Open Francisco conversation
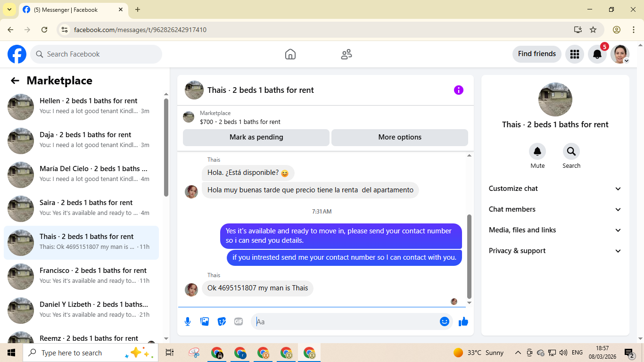This screenshot has width=644, height=362. coord(81,277)
